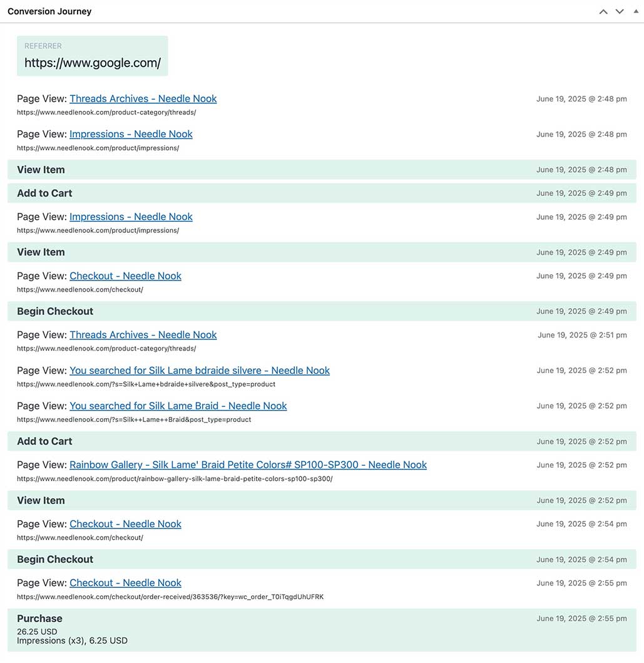644x663 pixels.
Task: Open Checkout link from 2:49 pm
Action: (x=125, y=275)
